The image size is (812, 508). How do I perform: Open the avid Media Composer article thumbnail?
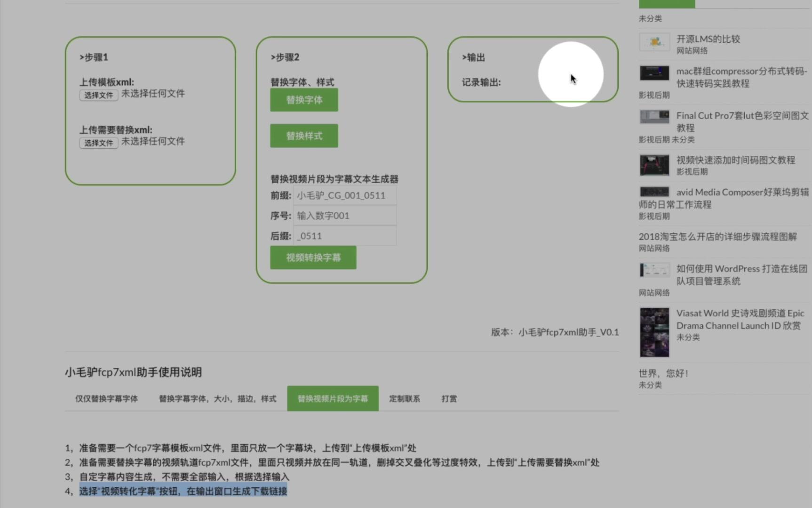tap(654, 192)
